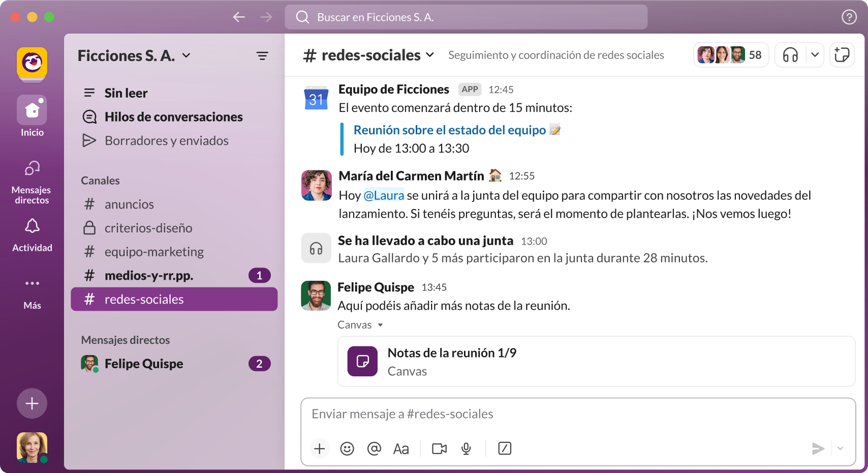Insert an emoji in the message composer
The width and height of the screenshot is (868, 473).
(347, 449)
